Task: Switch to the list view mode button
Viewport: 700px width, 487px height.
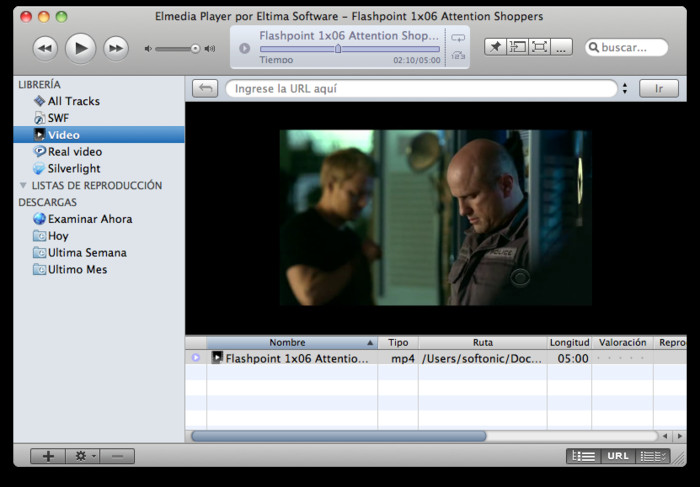Action: click(x=583, y=456)
